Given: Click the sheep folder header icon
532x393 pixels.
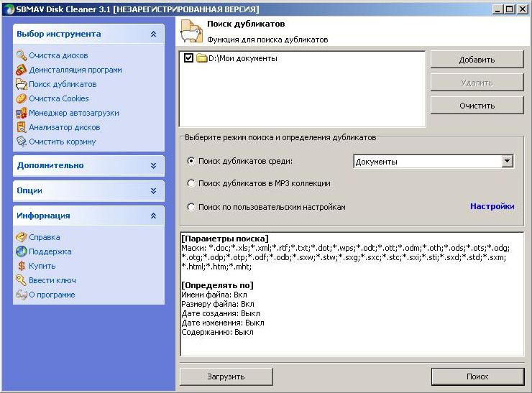Looking at the screenshot, I should (x=191, y=31).
